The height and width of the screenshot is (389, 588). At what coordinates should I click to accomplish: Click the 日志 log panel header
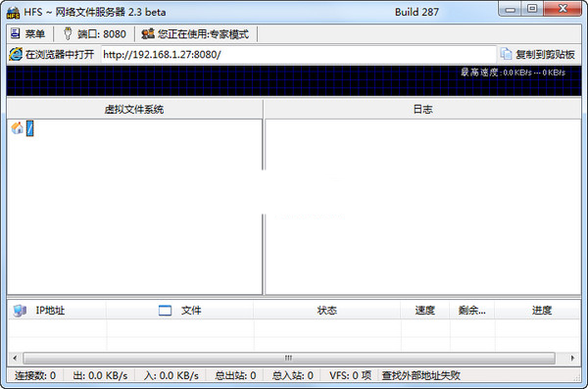coord(422,109)
